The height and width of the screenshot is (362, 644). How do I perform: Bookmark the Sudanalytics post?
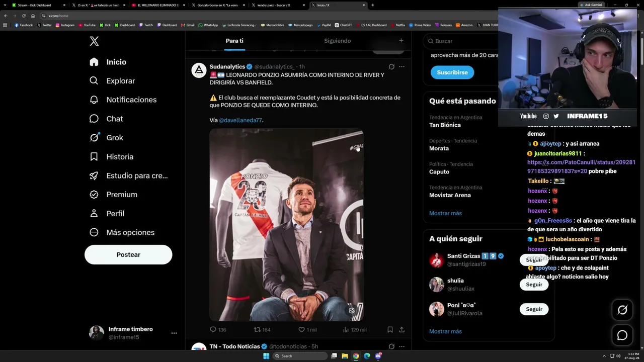[x=390, y=330]
